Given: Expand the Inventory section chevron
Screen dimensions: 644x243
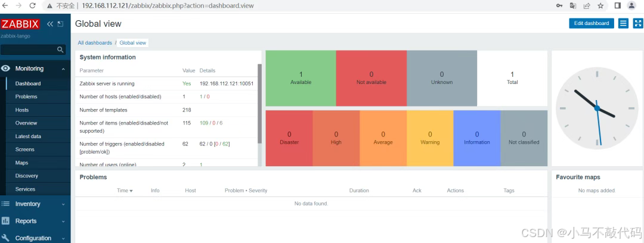Looking at the screenshot, I should (x=63, y=204).
